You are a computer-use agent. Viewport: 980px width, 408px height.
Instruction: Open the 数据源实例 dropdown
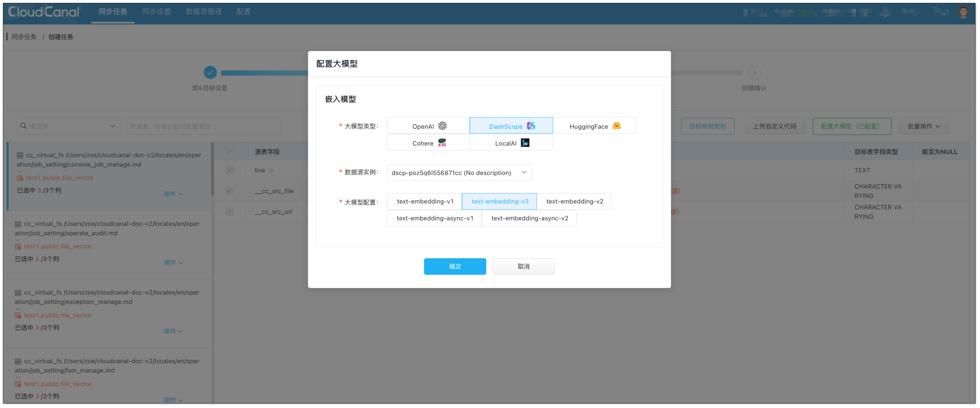pos(459,173)
